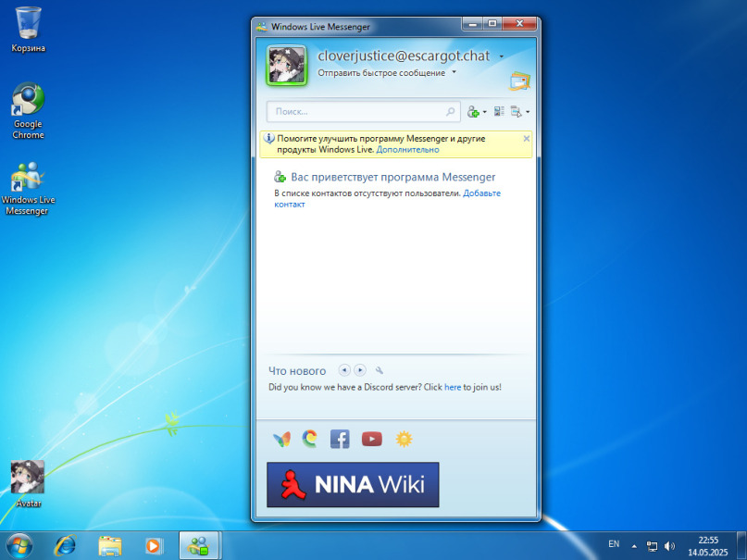This screenshot has height=560, width=747.
Task: Open the colorful C-shaped browser tab icon
Action: pos(310,439)
